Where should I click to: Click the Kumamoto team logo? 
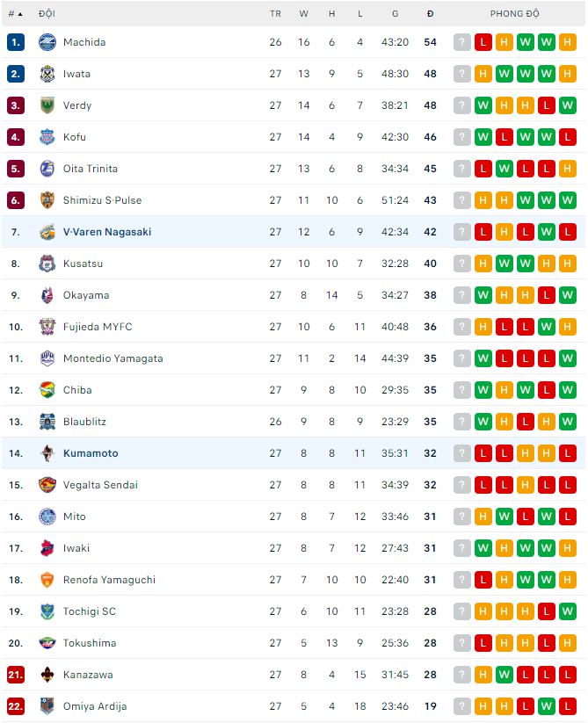point(47,453)
